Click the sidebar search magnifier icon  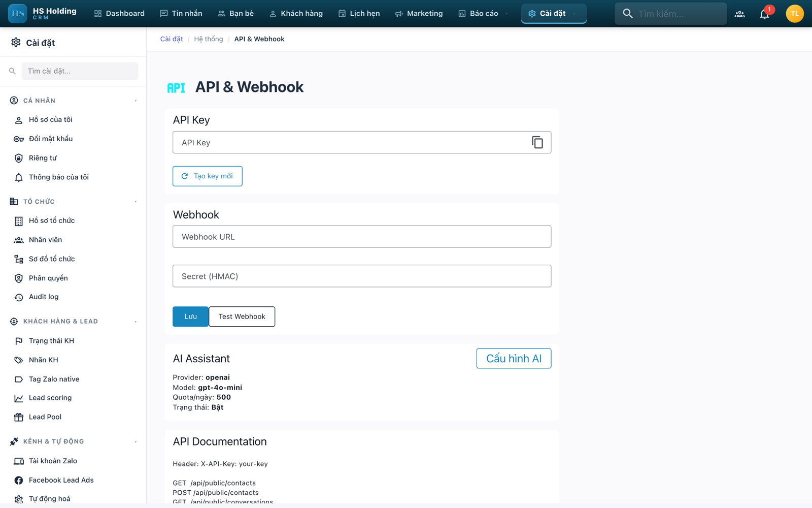[12, 71]
